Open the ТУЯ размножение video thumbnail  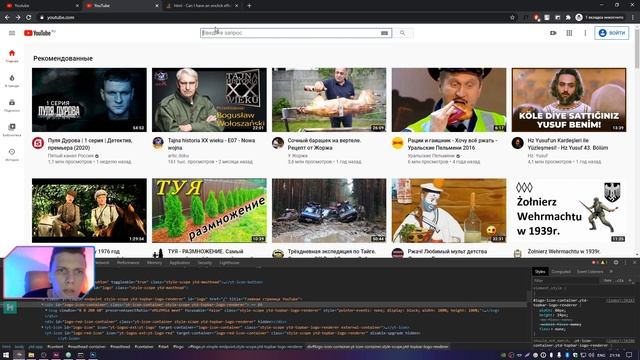pyautogui.click(x=209, y=211)
